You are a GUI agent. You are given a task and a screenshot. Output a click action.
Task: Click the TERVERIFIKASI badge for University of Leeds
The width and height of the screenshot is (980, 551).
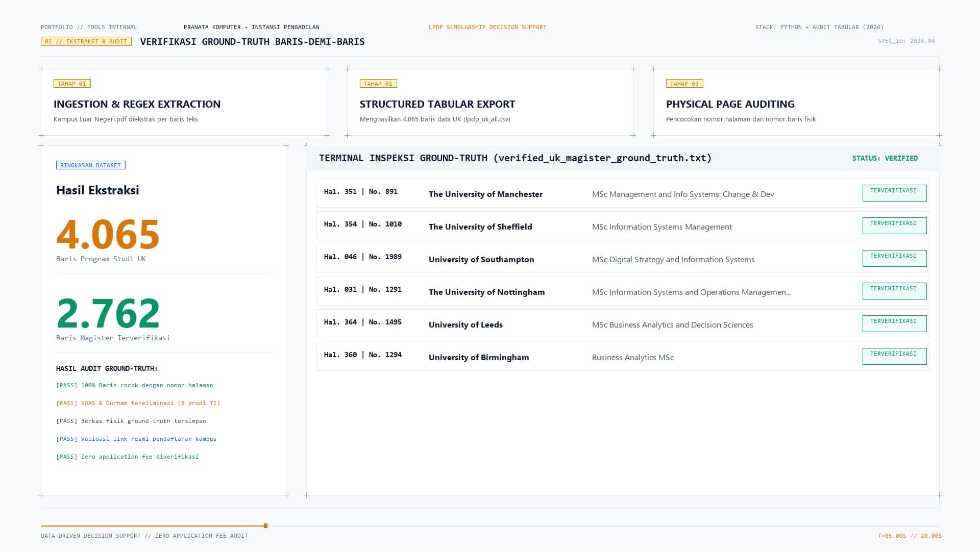tap(894, 323)
